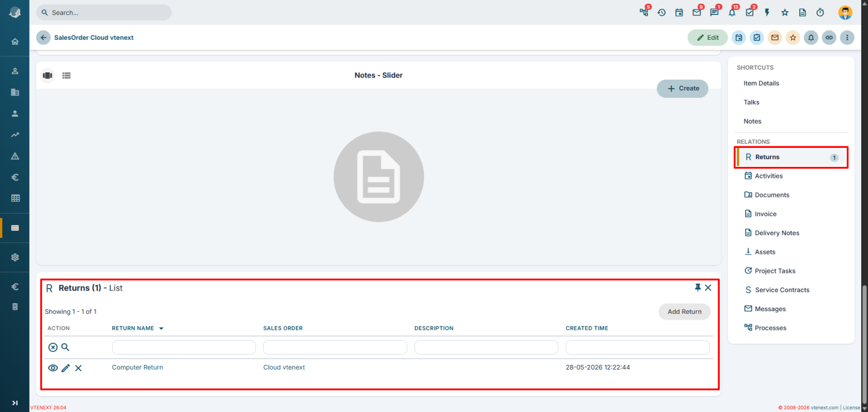
Task: Clear the Returns filter with circled X
Action: coord(53,347)
